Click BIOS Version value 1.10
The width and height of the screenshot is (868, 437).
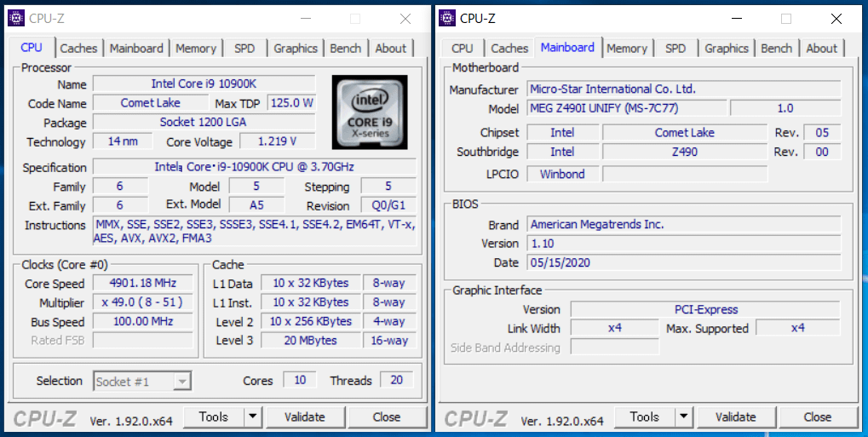click(684, 243)
